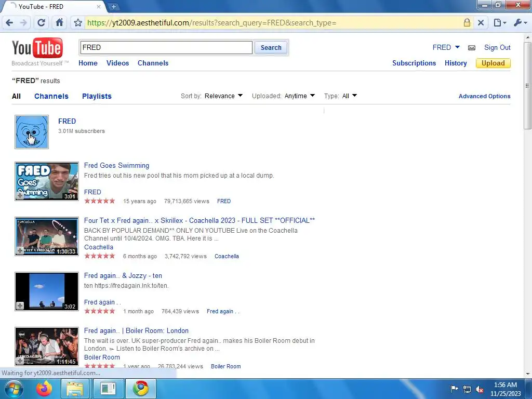Open the wrench settings menu in Chrome
This screenshot has width=532, height=399.
tap(520, 23)
